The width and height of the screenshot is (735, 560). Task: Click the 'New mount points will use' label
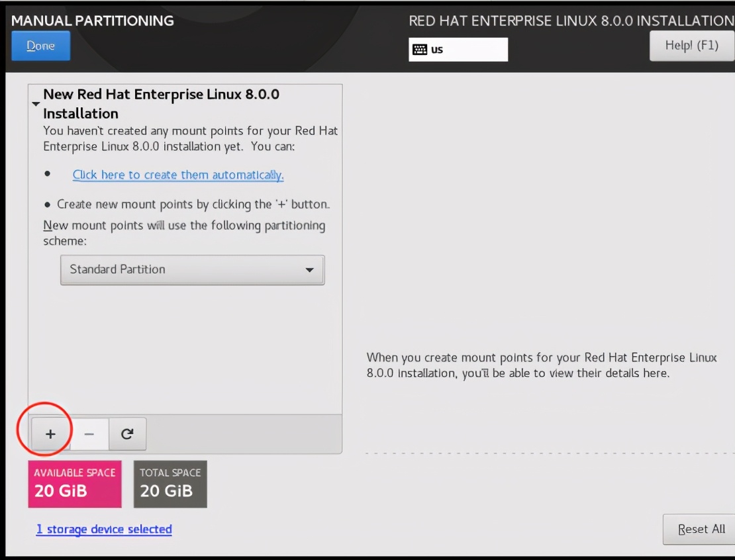pyautogui.click(x=184, y=233)
